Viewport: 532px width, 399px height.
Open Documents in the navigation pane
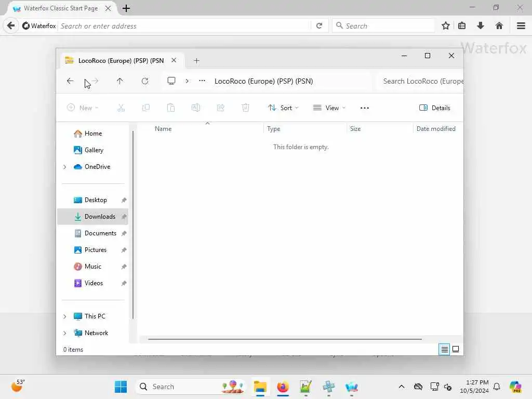tap(100, 233)
